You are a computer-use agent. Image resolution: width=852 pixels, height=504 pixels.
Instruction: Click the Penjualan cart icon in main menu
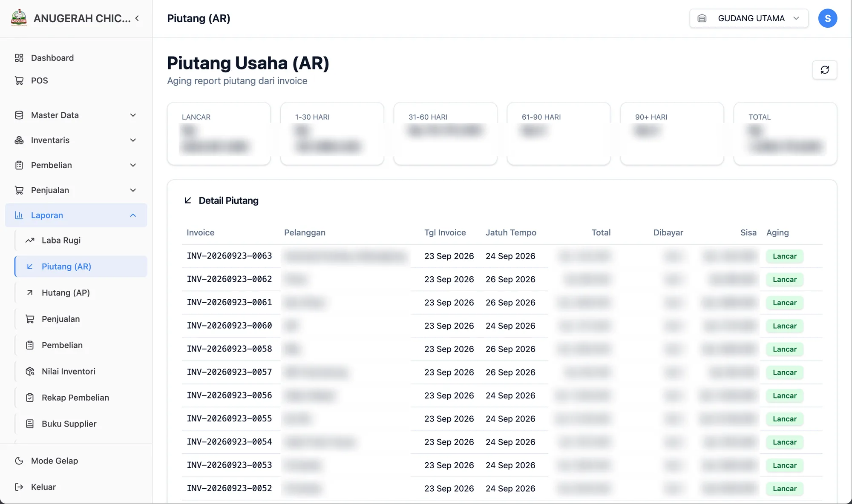[19, 190]
